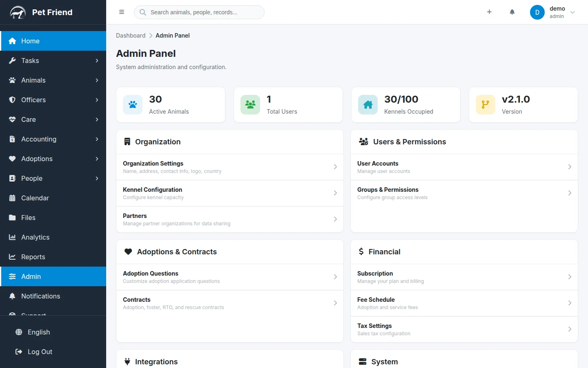
Task: Click the plus quick-add icon
Action: tap(489, 12)
